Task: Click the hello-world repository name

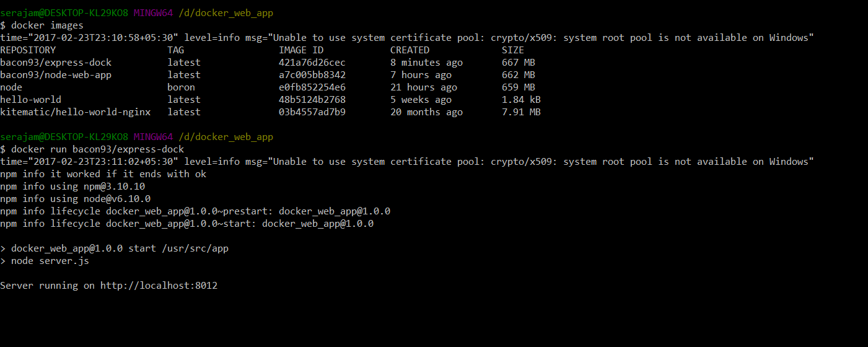Action: 30,100
